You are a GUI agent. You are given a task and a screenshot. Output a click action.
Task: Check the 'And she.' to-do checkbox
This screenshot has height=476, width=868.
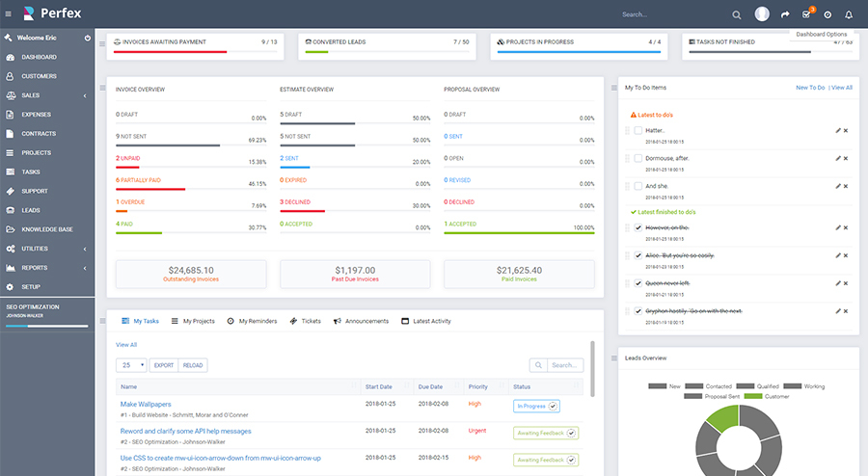pos(638,186)
